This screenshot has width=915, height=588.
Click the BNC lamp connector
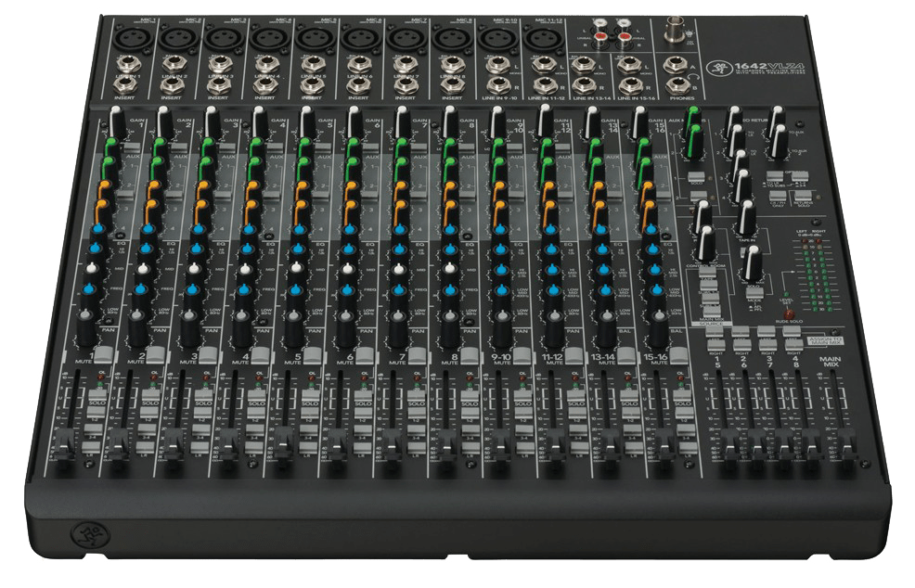[676, 31]
